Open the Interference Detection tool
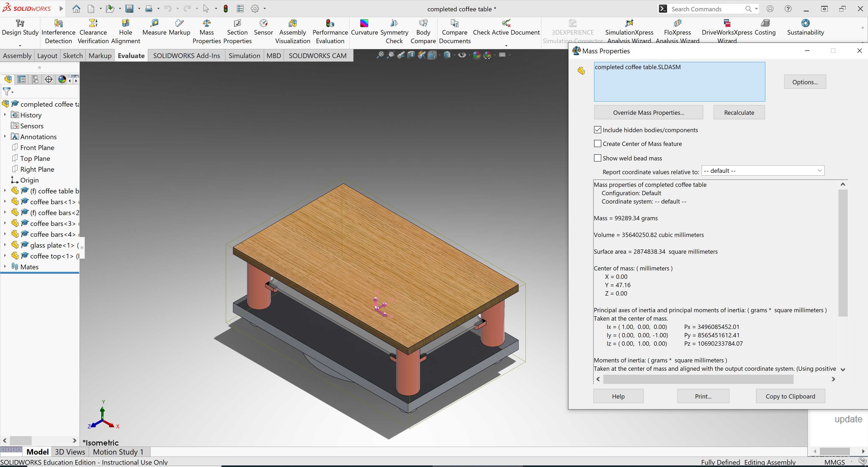Screen dimensions: 868x467 click(58, 32)
